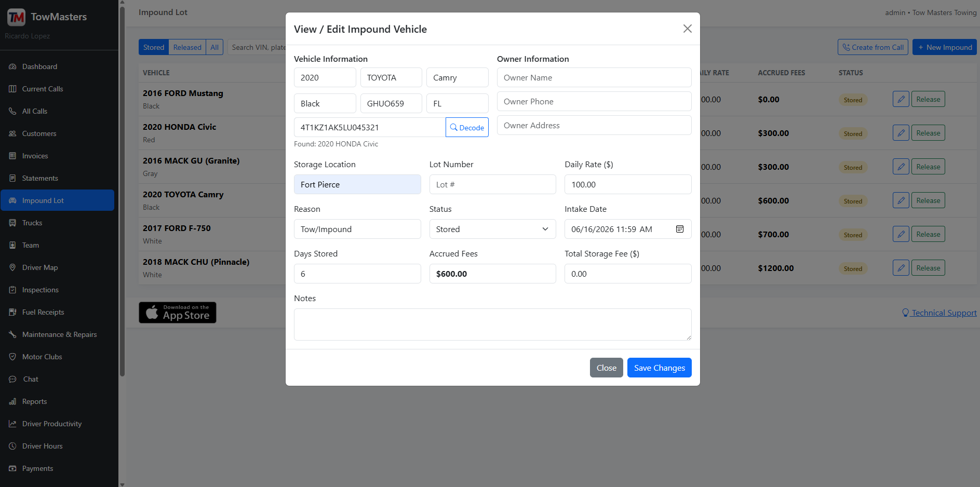Click the state FL field
The image size is (980, 487).
tap(457, 103)
